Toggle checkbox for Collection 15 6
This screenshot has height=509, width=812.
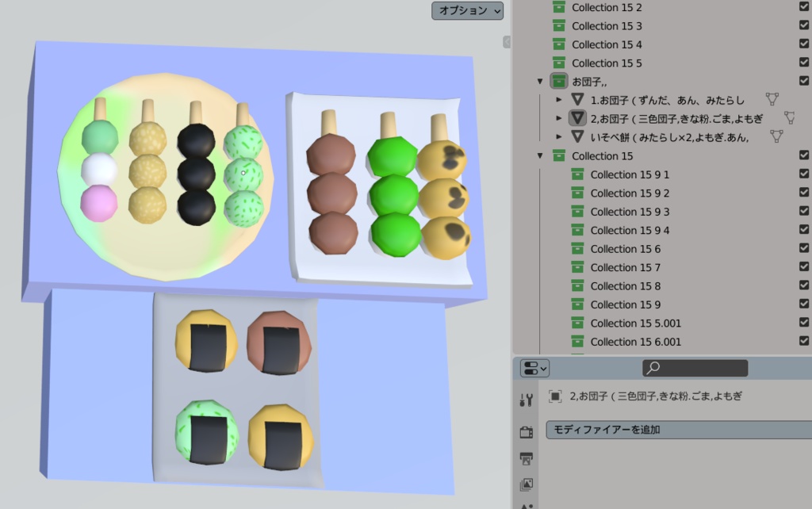[x=804, y=248]
